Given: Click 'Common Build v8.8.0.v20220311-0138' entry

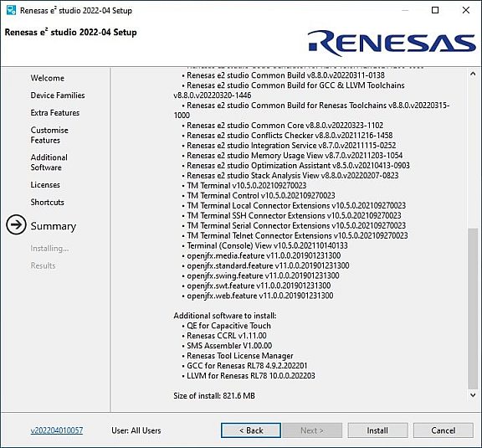Looking at the screenshot, I should click(x=286, y=75).
